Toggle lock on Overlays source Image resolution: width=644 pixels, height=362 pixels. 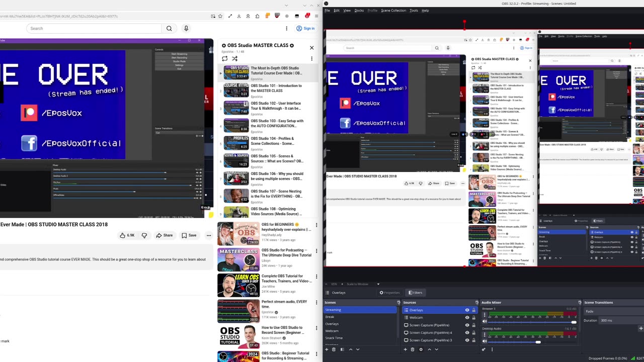(x=473, y=310)
